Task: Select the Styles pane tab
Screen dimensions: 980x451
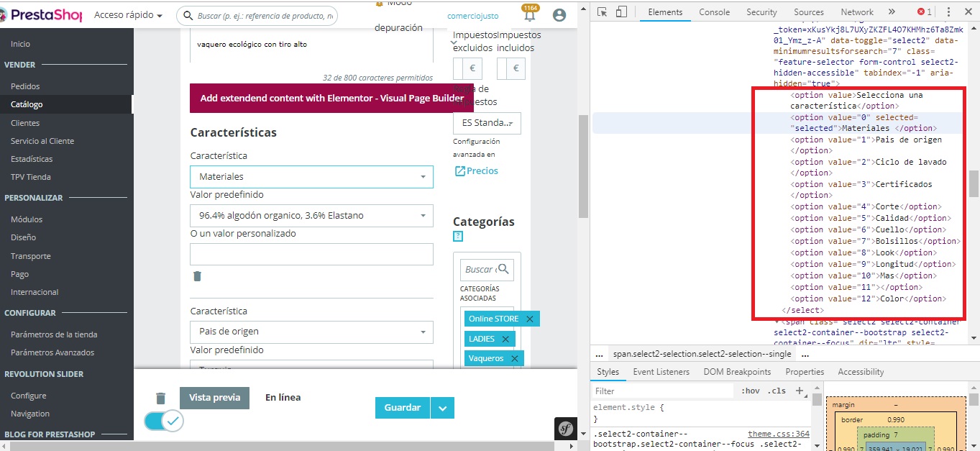Action: (x=608, y=372)
